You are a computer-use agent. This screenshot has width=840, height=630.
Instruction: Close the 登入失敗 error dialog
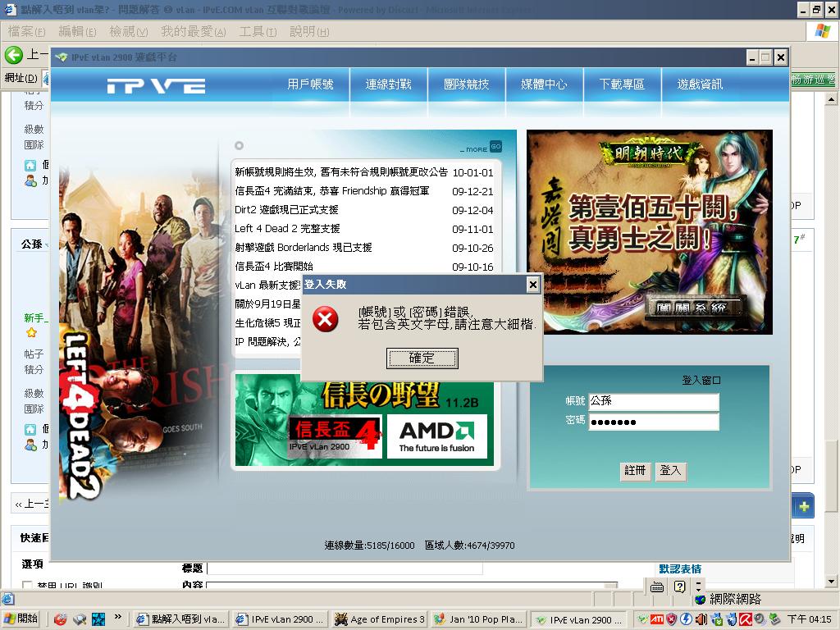[532, 285]
